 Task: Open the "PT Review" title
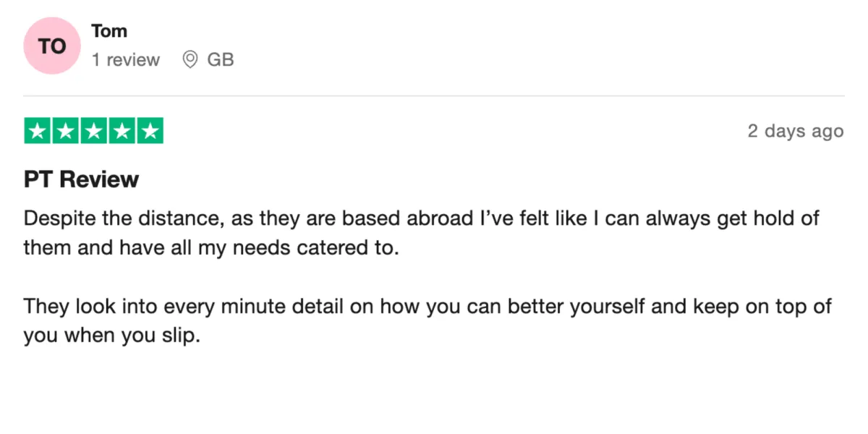(81, 179)
